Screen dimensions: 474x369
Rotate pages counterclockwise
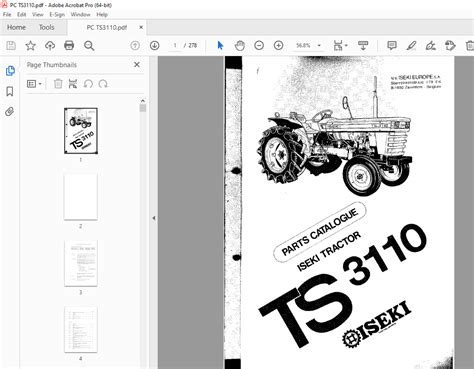[88, 84]
